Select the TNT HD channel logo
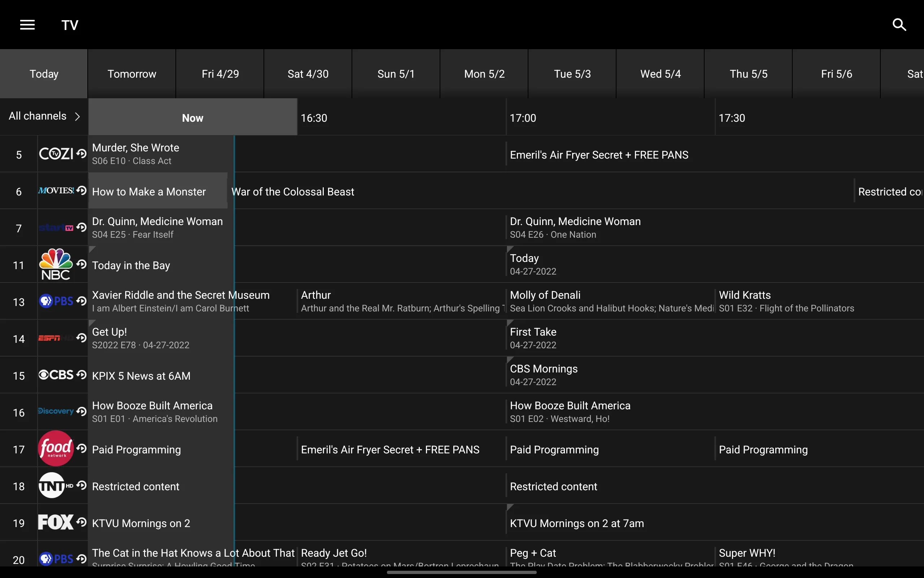This screenshot has height=578, width=924. coord(56,486)
